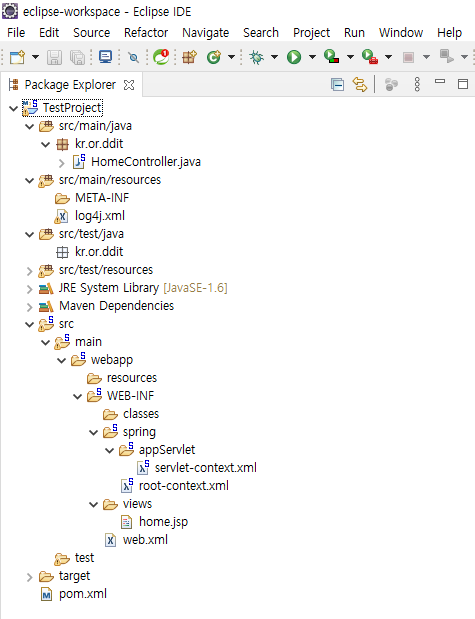Open the Terminal monitor icon in toolbar
Viewport: 475px width, 619px height.
click(105, 57)
